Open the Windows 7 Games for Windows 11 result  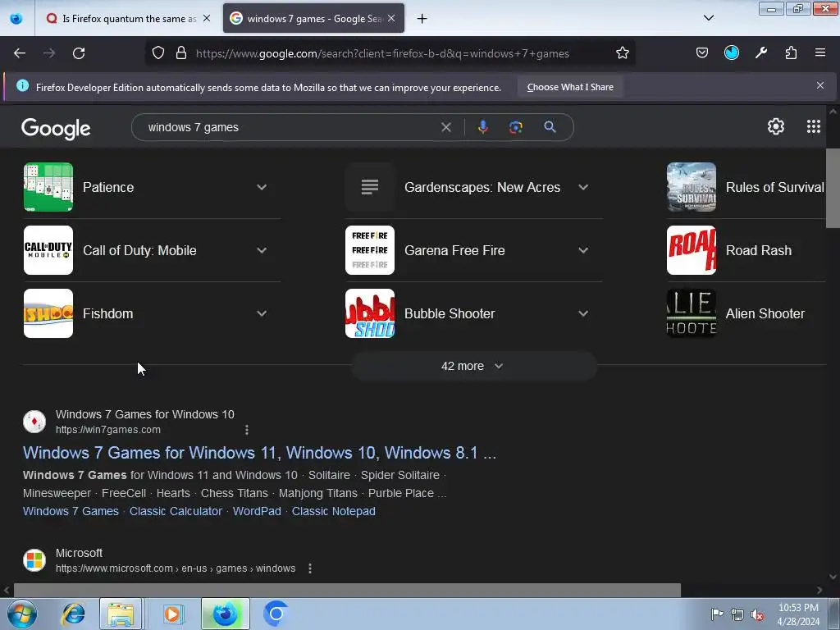pos(259,453)
